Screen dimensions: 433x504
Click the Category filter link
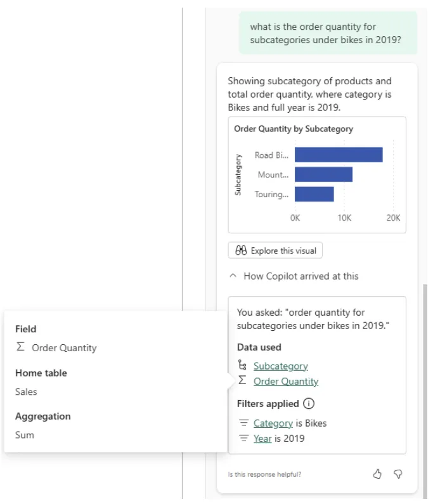[x=273, y=423]
